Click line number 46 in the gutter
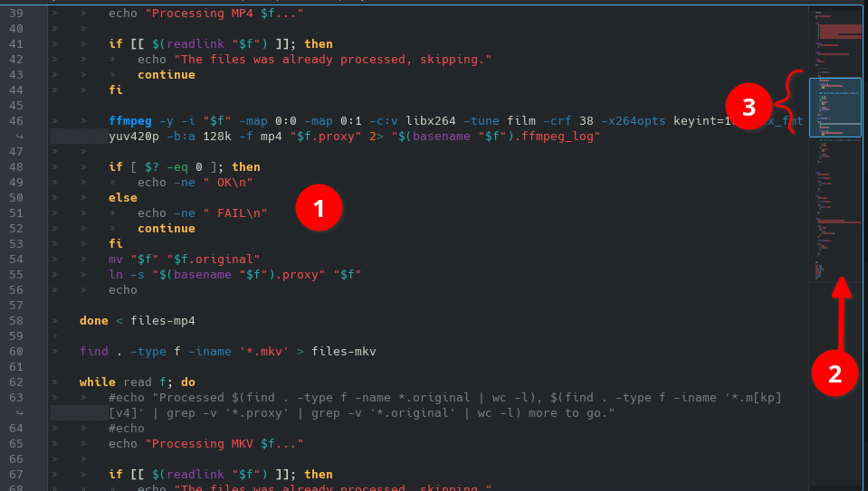The image size is (868, 491). click(16, 121)
